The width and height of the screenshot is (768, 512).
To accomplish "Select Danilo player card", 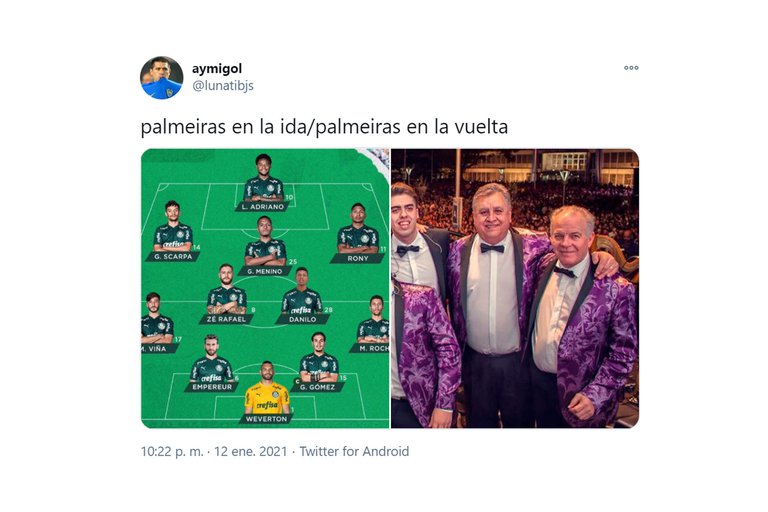I will point(302,296).
